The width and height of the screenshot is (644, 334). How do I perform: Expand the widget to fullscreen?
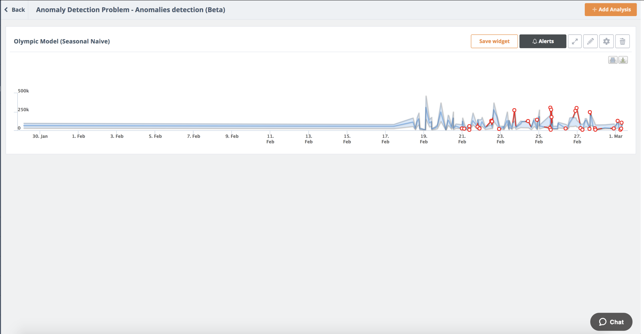[574, 41]
